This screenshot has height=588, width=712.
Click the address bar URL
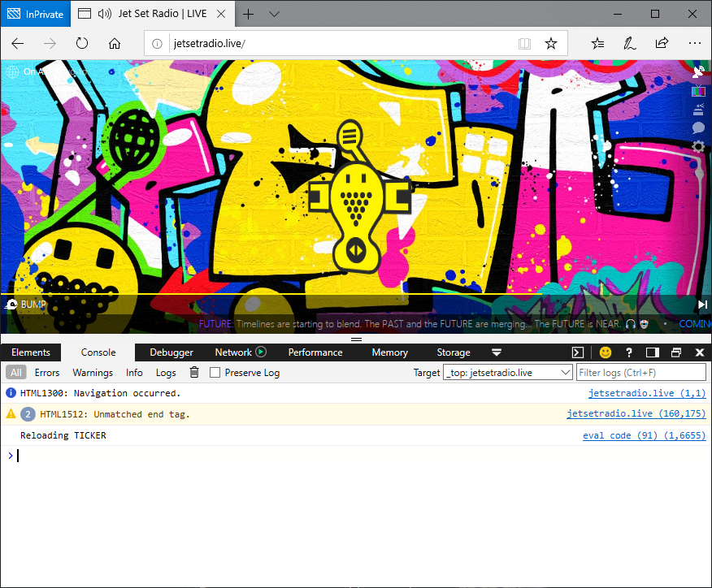pos(210,44)
